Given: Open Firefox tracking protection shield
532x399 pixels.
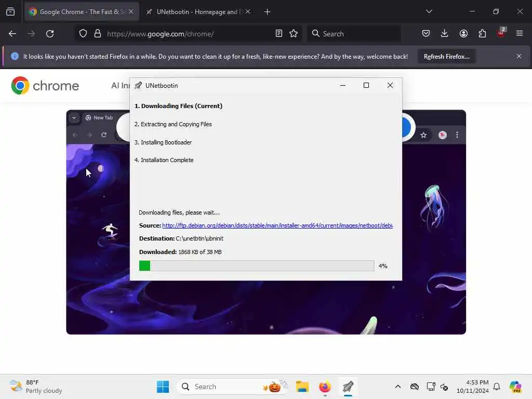Looking at the screenshot, I should tap(83, 34).
